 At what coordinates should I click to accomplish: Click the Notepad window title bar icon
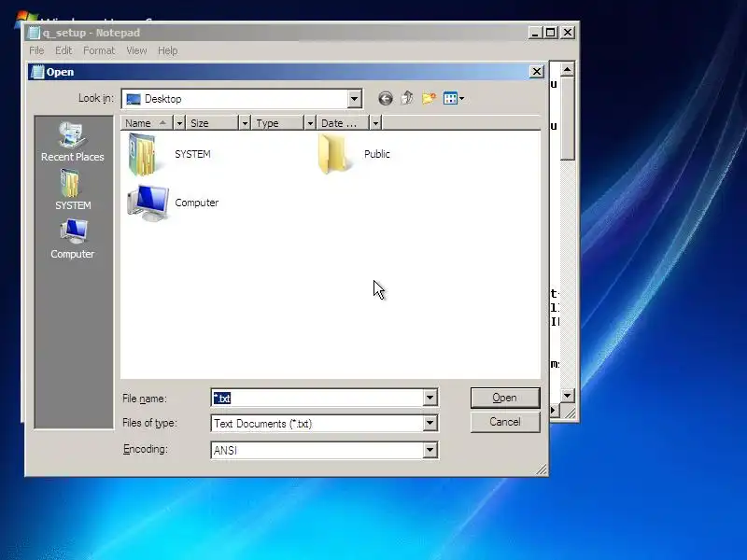(x=34, y=33)
